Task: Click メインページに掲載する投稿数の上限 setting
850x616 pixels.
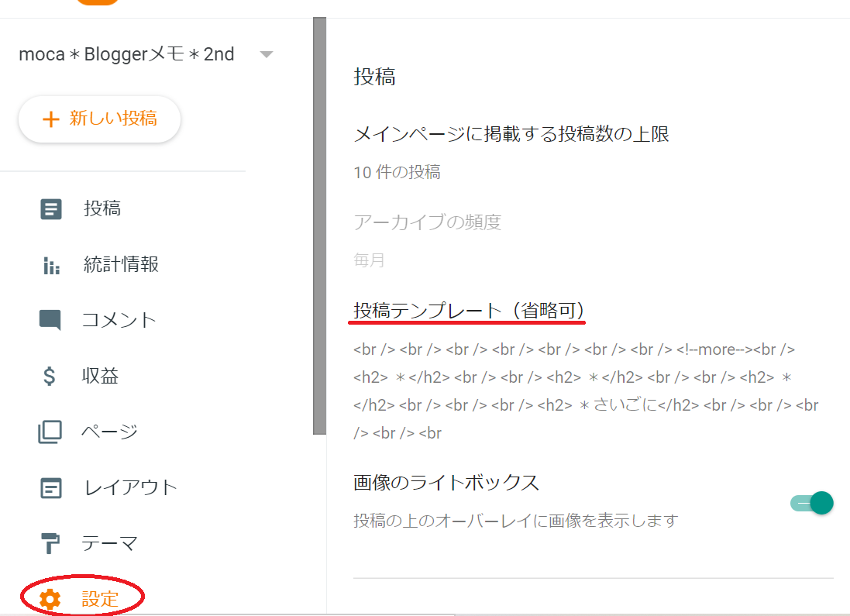Action: (x=513, y=134)
